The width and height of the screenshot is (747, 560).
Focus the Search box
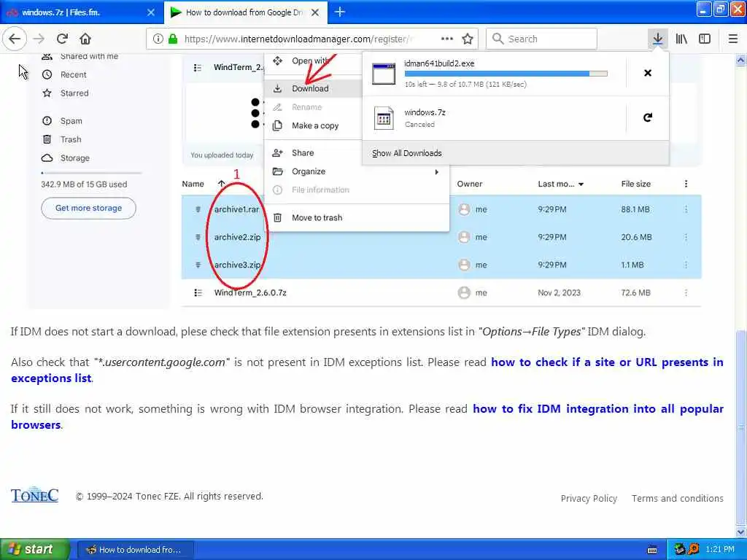(x=541, y=39)
